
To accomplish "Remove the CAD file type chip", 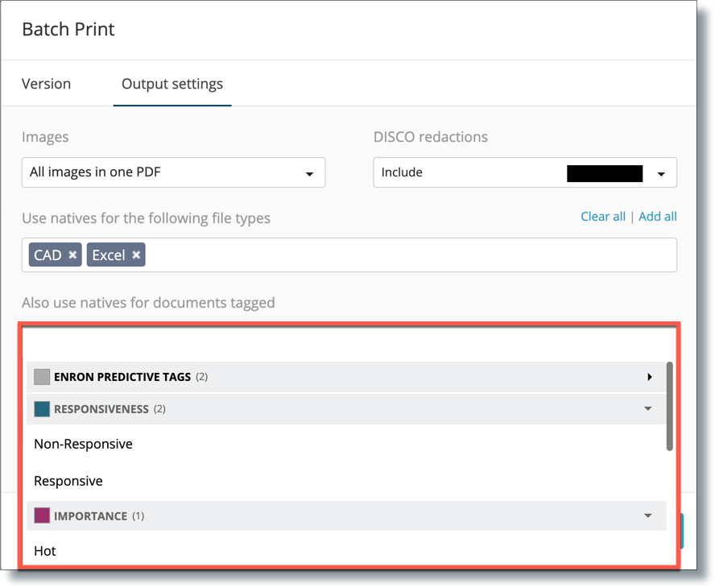I will [72, 255].
